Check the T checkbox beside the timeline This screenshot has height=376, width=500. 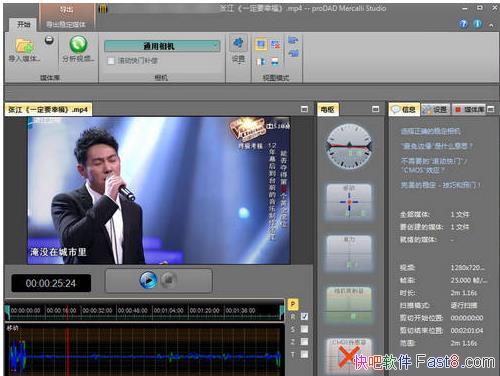pyautogui.click(x=304, y=354)
